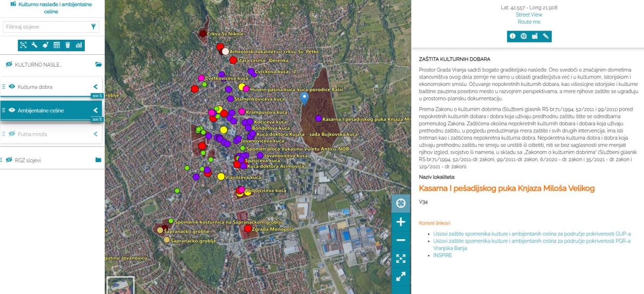This screenshot has height=294, width=644.
Task: Click the trash icon in layer toolbar
Action: tap(68, 45)
